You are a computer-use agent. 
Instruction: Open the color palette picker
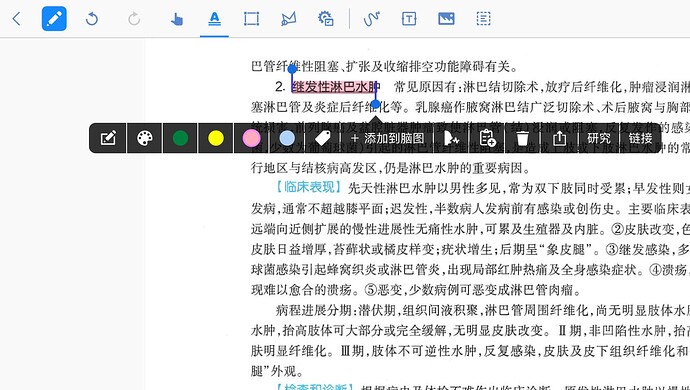[144, 138]
